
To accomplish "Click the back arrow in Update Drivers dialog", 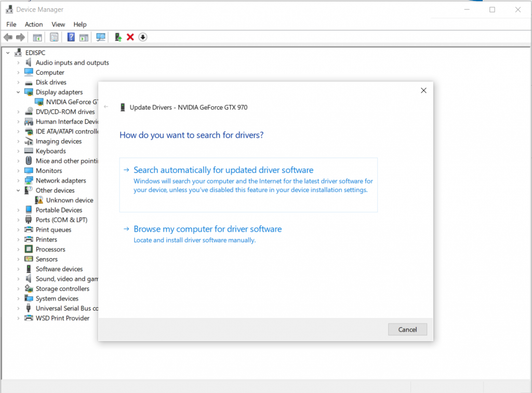I will (x=106, y=107).
